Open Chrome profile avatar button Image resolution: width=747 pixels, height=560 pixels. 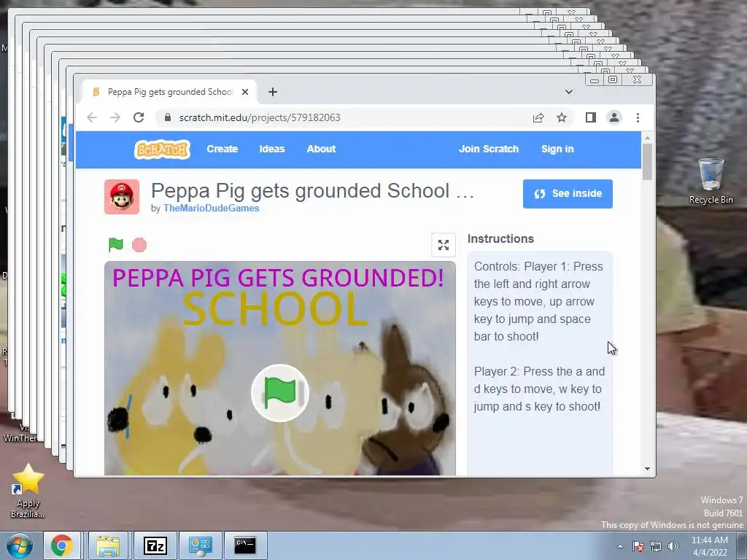pos(614,117)
